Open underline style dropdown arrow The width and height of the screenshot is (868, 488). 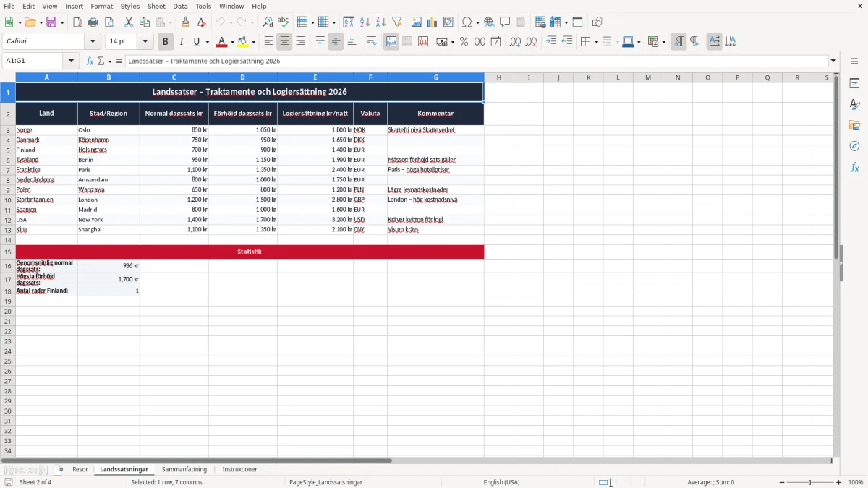pos(207,42)
